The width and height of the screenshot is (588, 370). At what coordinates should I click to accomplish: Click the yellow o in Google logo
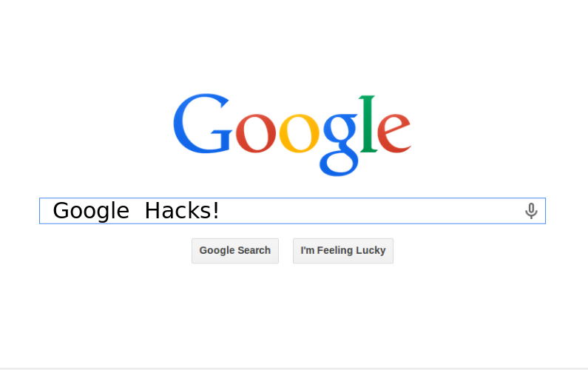300,133
